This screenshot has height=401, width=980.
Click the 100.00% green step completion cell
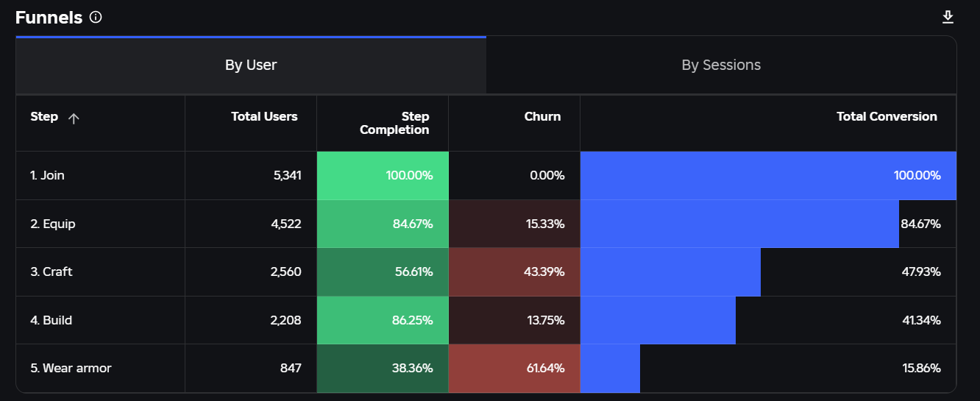click(383, 175)
